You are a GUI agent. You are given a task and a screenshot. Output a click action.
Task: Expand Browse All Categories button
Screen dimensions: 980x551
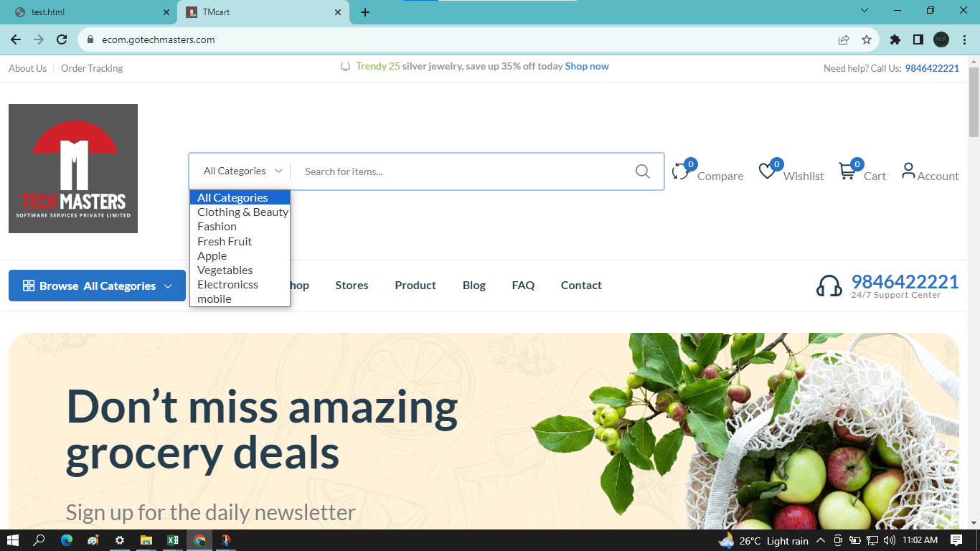[97, 286]
